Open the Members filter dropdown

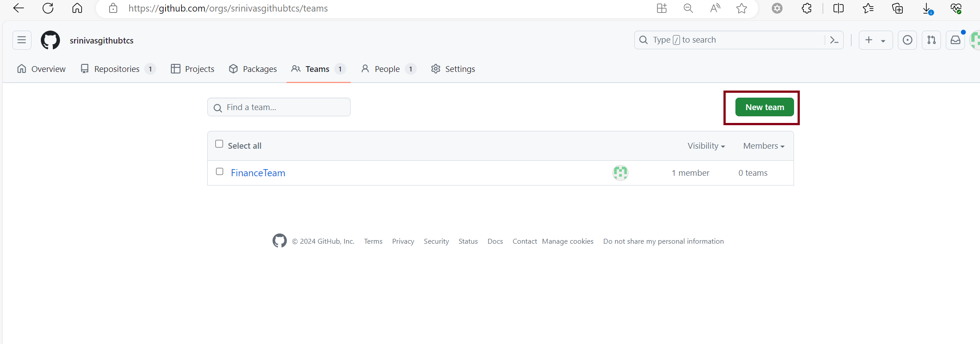pyautogui.click(x=764, y=146)
